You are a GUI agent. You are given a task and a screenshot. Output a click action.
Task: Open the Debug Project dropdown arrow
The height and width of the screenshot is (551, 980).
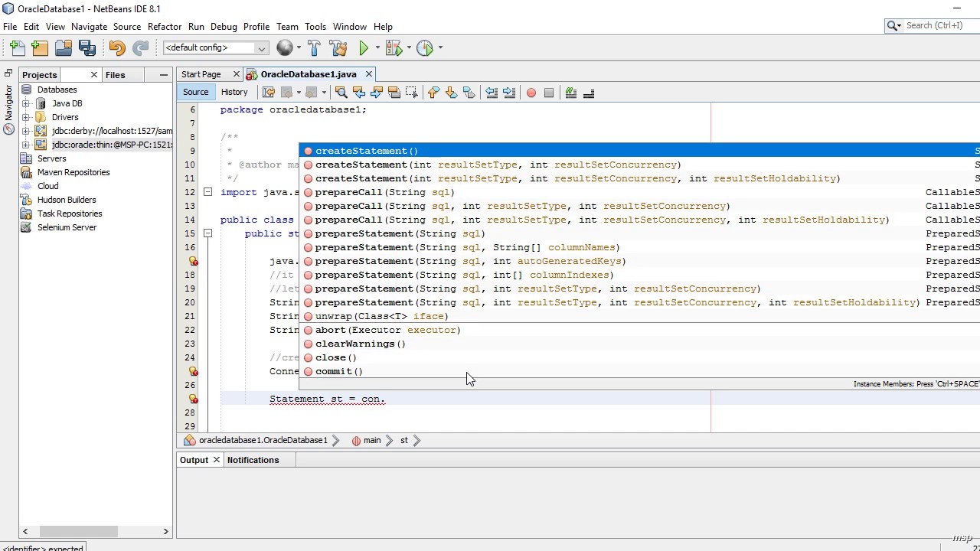[409, 47]
